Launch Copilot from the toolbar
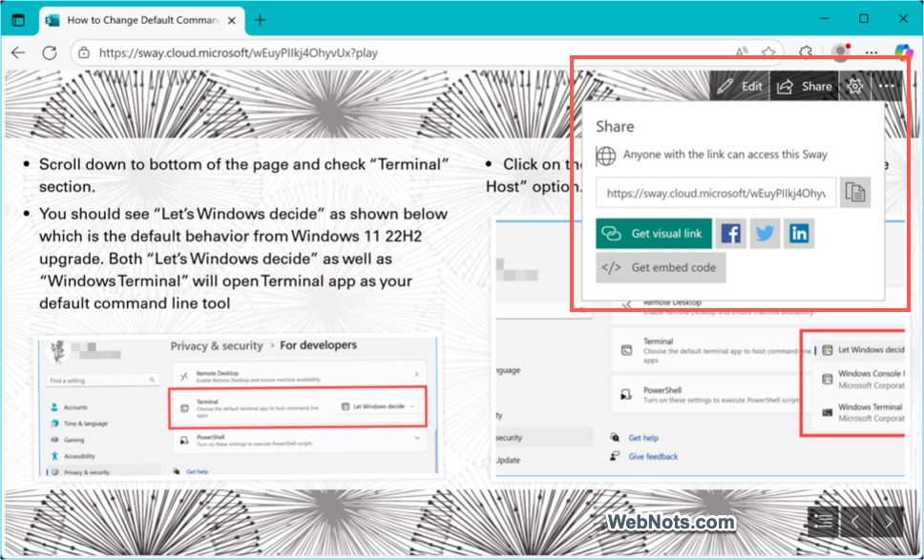 (903, 53)
